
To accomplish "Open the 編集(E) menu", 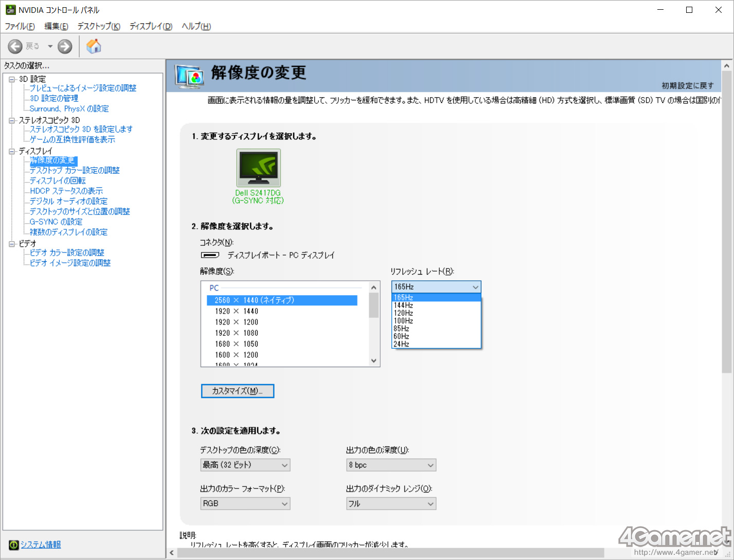I will (x=56, y=26).
